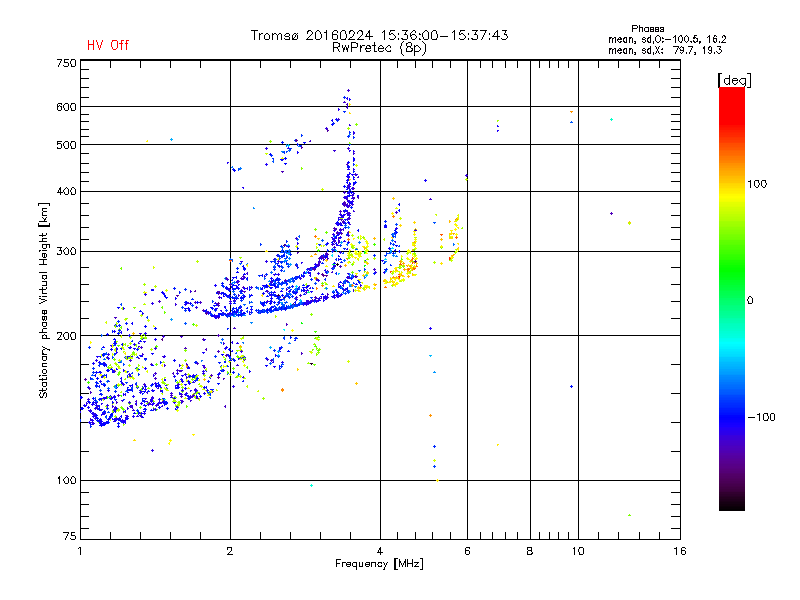Click the x-axis label "10"
The width and height of the screenshot is (800, 600).
pos(578,551)
